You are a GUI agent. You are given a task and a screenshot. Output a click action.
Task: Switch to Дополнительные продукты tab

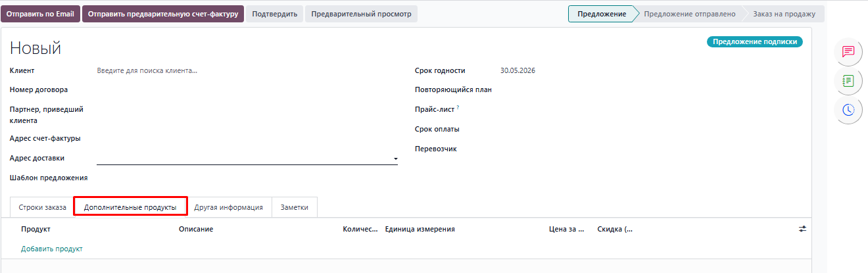coord(130,207)
